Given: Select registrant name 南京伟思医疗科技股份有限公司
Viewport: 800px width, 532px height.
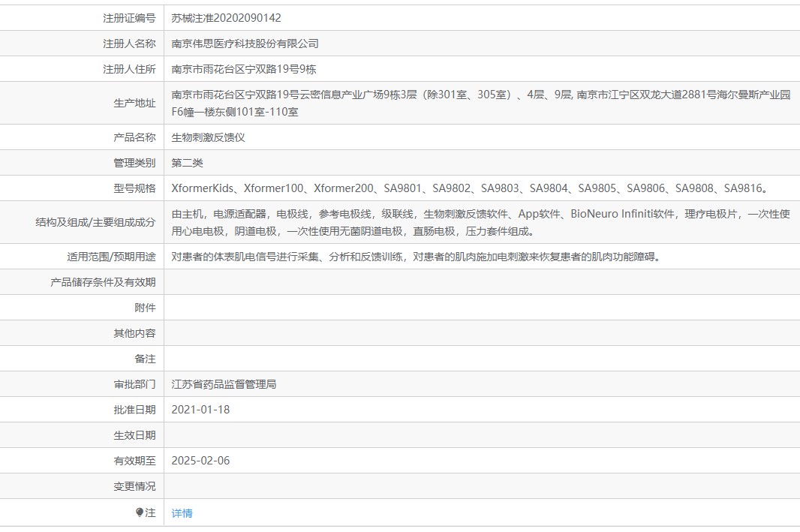Looking at the screenshot, I should pyautogui.click(x=245, y=44).
